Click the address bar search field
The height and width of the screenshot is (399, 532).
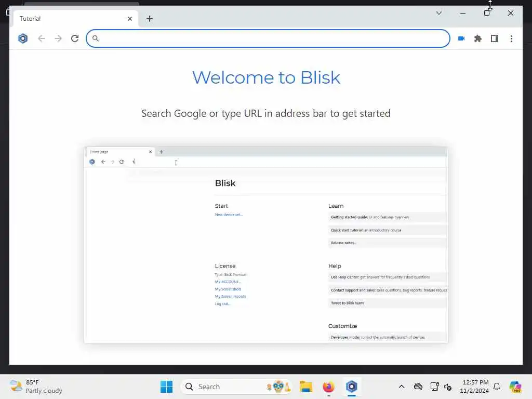[x=268, y=38]
